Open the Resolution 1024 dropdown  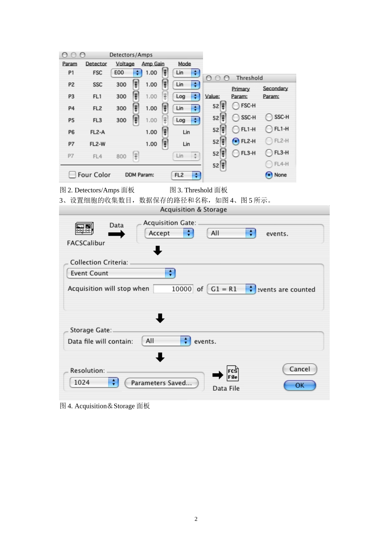pyautogui.click(x=94, y=383)
